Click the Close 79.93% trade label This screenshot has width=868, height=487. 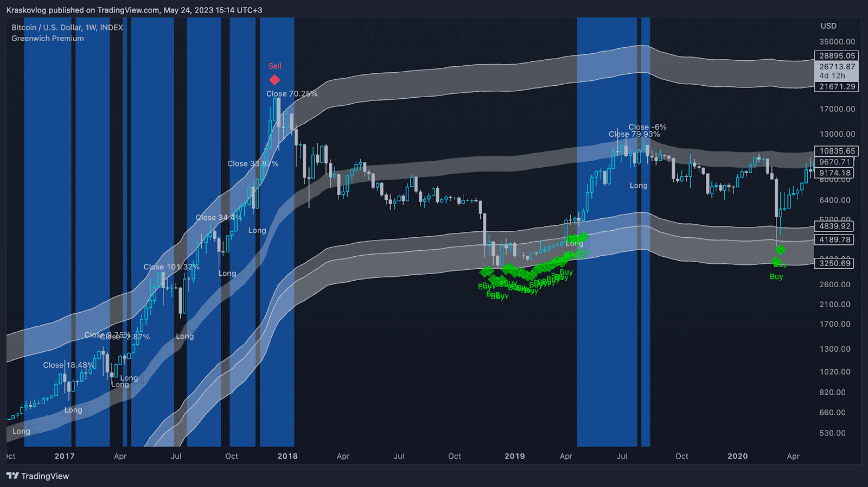click(634, 134)
